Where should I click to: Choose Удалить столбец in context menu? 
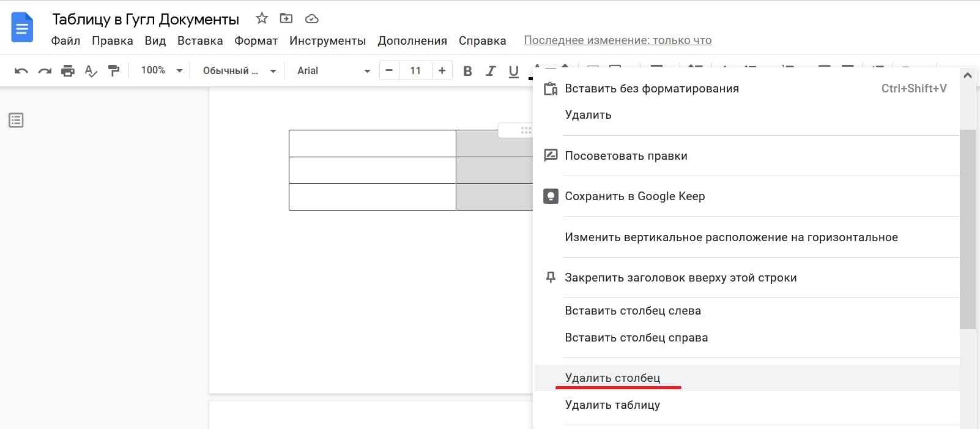(x=612, y=378)
